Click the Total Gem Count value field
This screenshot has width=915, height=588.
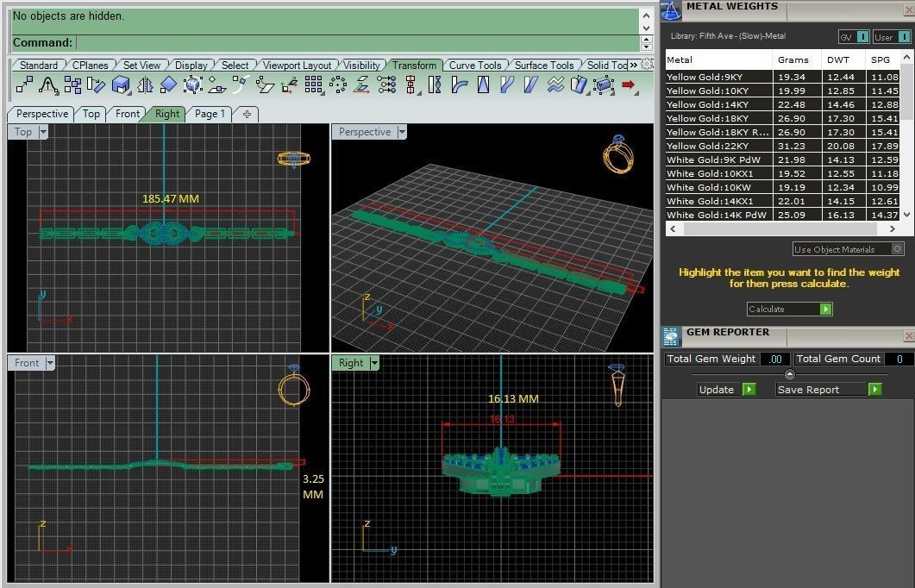pos(899,359)
